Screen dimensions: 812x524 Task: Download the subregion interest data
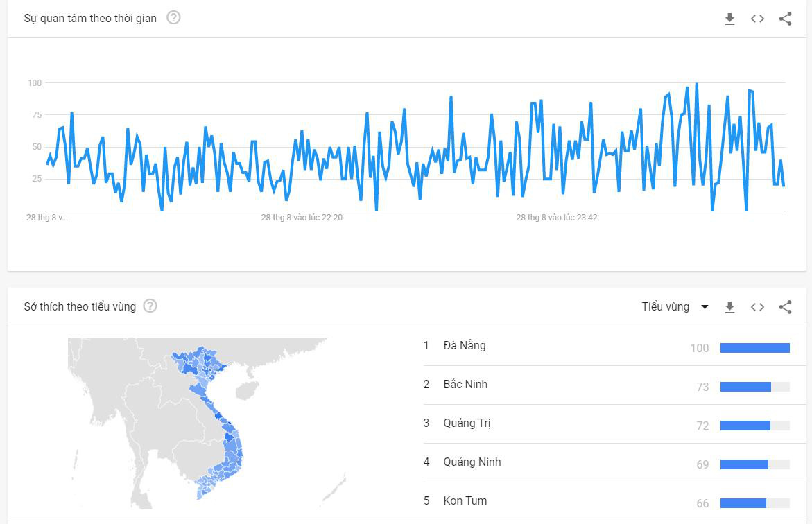point(729,307)
